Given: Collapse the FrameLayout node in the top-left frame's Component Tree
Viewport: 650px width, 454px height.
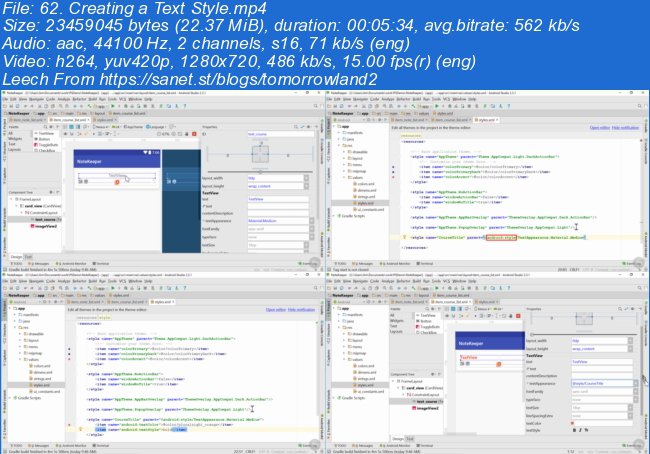Looking at the screenshot, I should click(x=12, y=199).
